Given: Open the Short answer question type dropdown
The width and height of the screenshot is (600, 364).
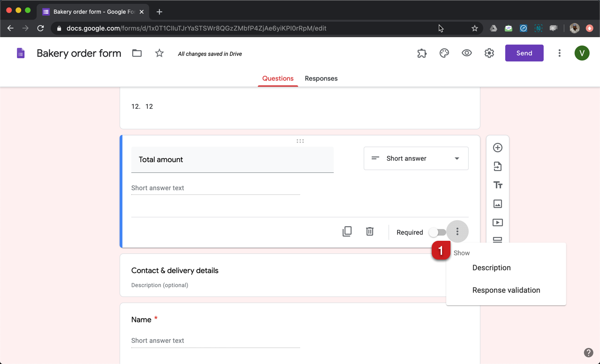Looking at the screenshot, I should [416, 158].
